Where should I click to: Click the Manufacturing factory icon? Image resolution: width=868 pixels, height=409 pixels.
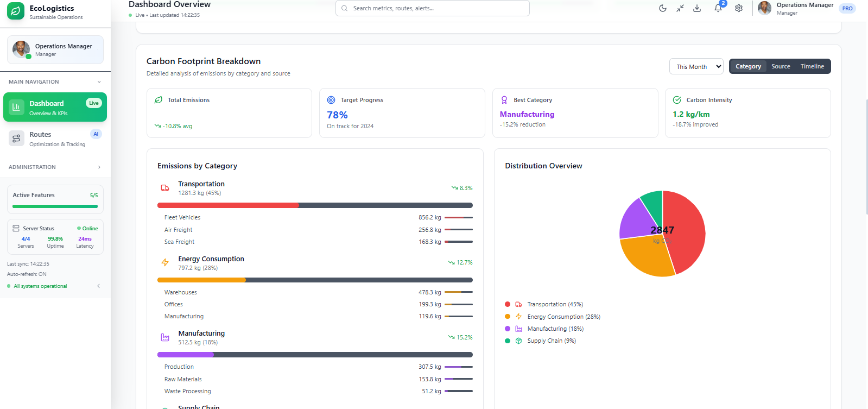coord(165,337)
